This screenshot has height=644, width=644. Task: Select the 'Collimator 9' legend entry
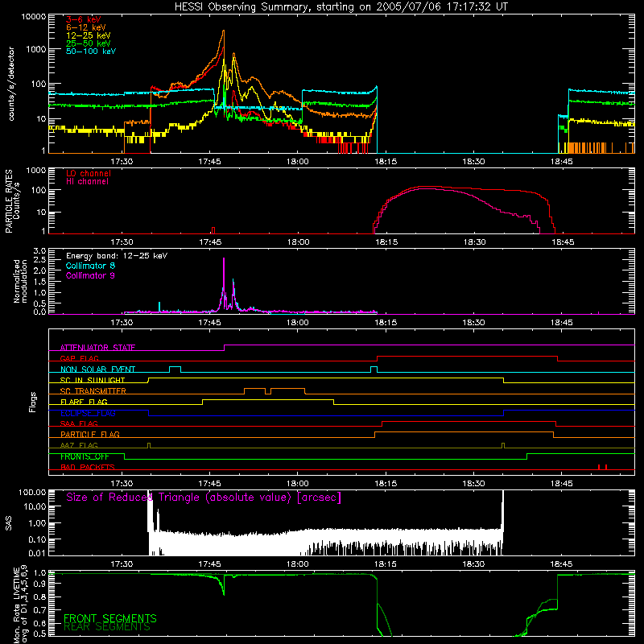(x=90, y=275)
